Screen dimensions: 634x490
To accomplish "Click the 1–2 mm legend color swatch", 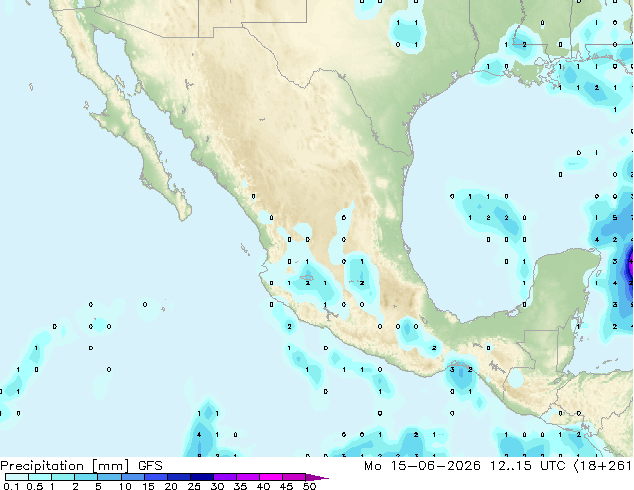I will click(x=63, y=477).
